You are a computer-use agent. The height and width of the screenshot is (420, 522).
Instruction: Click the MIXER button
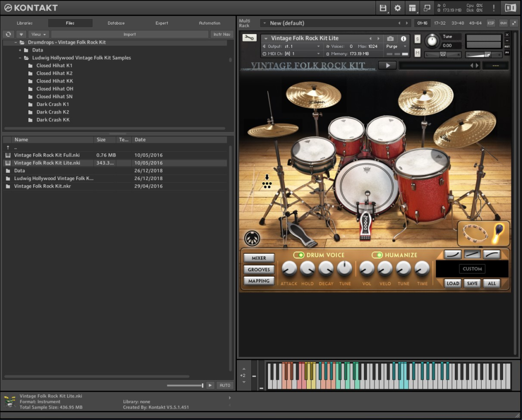point(259,258)
